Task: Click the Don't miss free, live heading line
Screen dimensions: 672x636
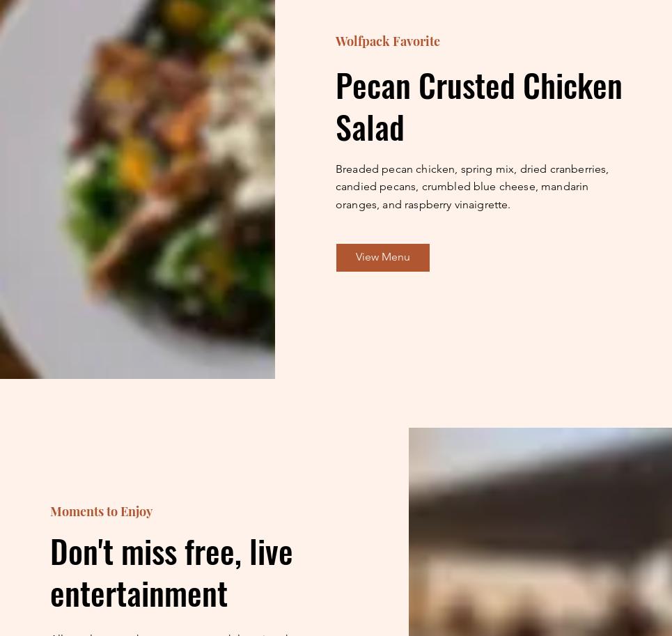Action: click(x=171, y=552)
